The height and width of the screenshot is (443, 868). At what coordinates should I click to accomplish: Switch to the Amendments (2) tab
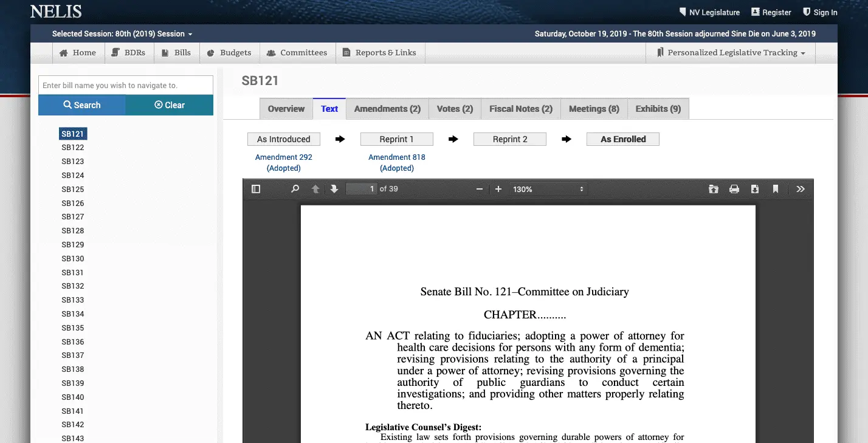point(387,109)
